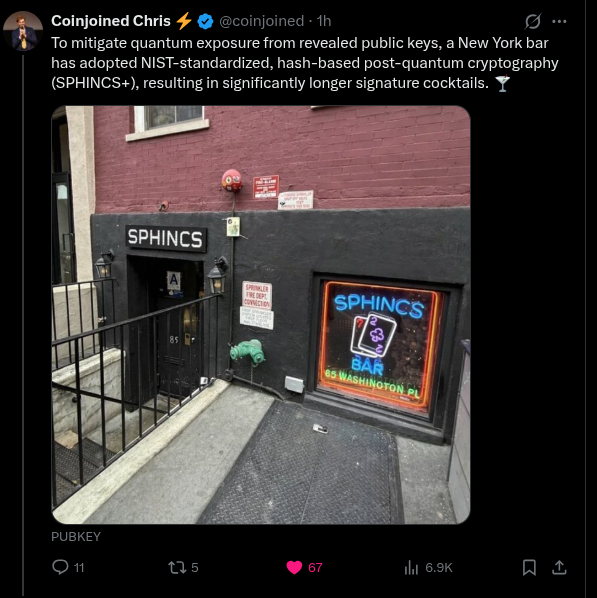The image size is (597, 598).
Task: Open the @coinjoined handle link
Action: [x=261, y=21]
